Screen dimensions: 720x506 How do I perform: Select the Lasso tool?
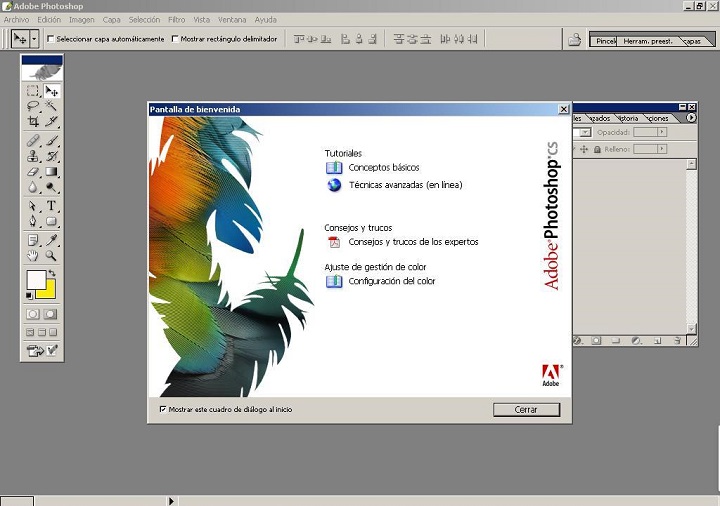coord(33,106)
